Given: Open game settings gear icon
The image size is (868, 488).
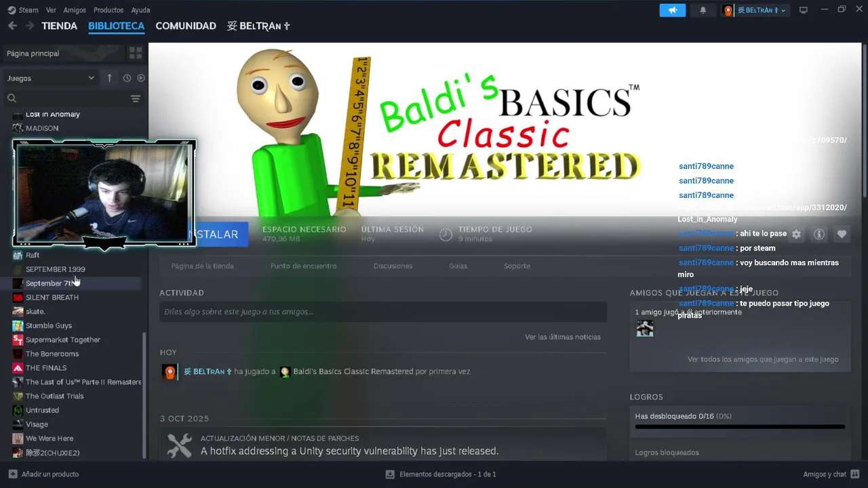Looking at the screenshot, I should click(x=796, y=234).
